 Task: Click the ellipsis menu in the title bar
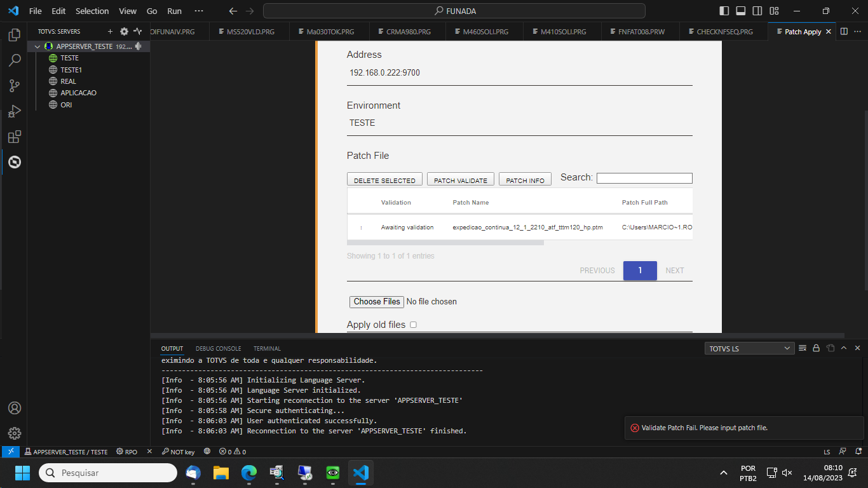pos(199,11)
